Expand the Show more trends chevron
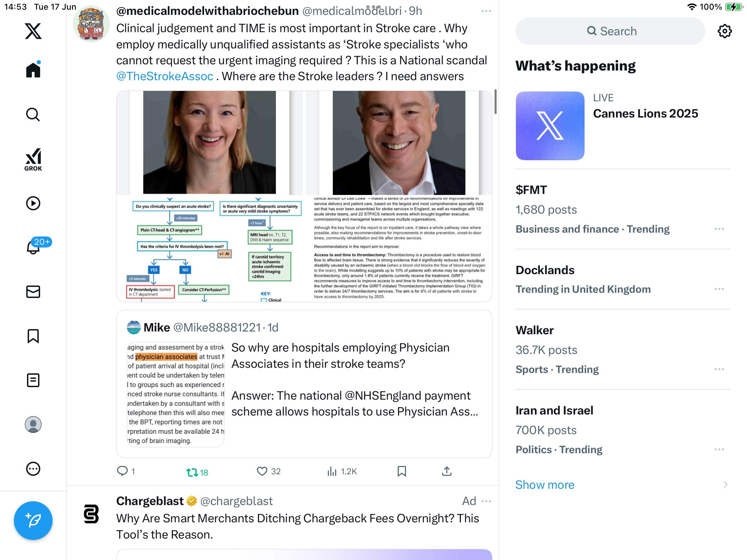Viewport: 747px width, 560px height. [x=726, y=485]
